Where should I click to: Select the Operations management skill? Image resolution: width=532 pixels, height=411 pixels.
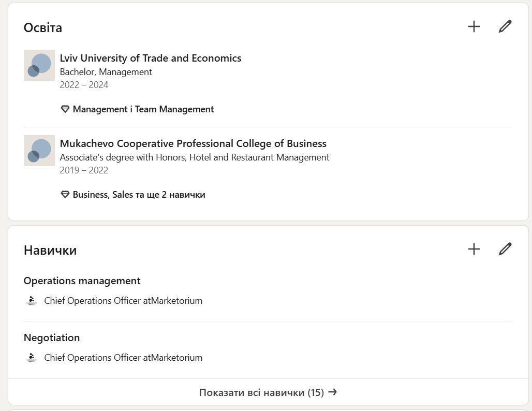(x=82, y=281)
